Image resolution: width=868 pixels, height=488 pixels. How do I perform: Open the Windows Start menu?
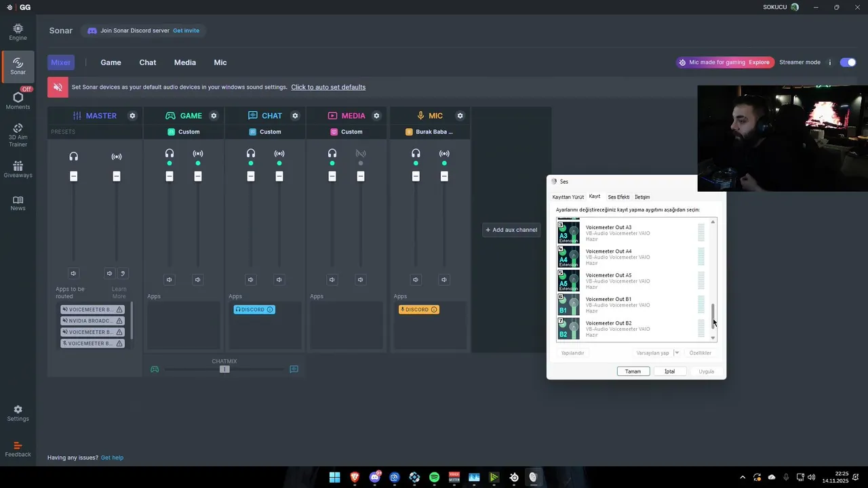[x=335, y=478]
